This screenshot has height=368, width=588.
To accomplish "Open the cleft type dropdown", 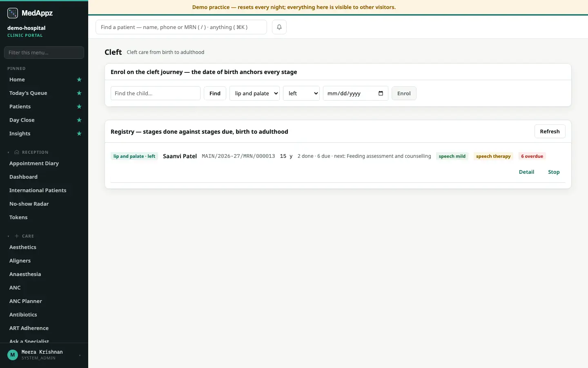I will (x=255, y=93).
